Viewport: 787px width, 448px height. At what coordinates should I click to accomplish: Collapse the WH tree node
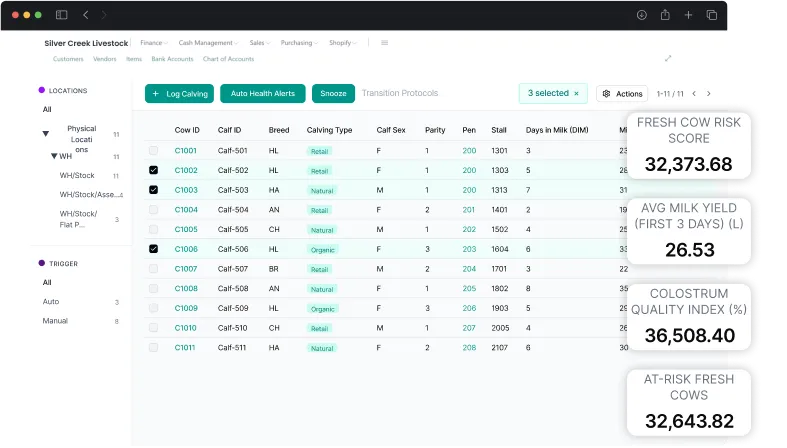[x=54, y=157]
